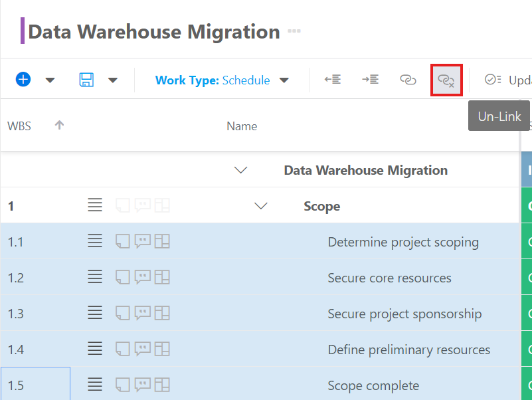The height and width of the screenshot is (400, 532).
Task: Open the row menu for Define preliminary resources
Action: click(95, 349)
